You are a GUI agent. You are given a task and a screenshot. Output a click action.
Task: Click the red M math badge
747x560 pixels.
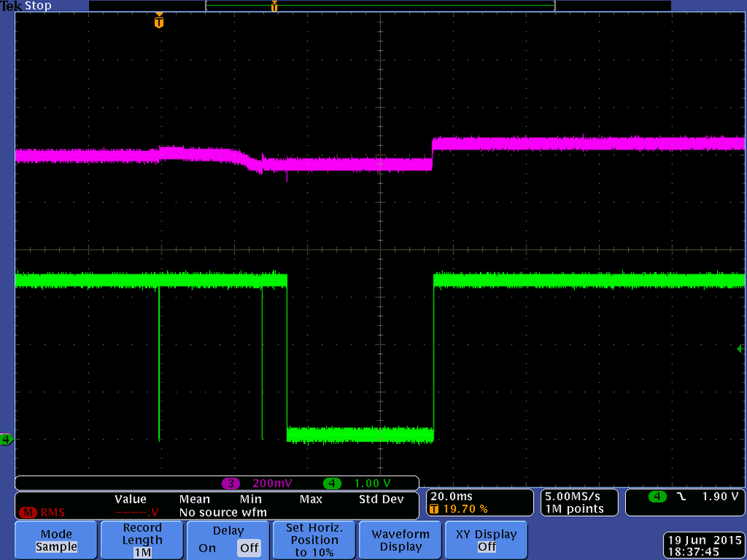pos(28,512)
